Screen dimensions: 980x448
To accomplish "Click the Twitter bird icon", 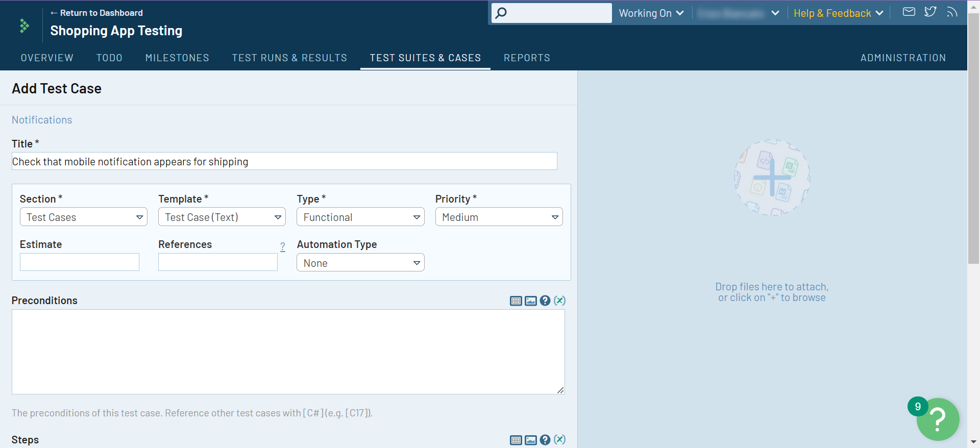I will coord(930,12).
